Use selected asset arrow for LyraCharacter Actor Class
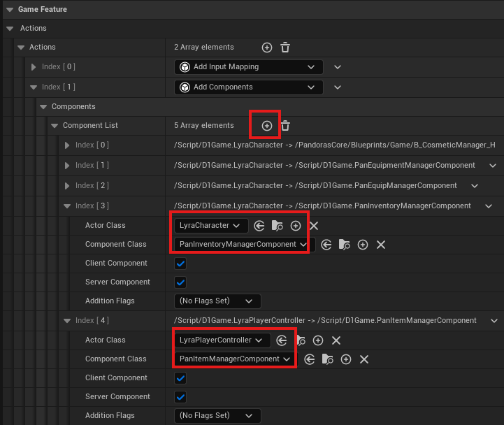Image resolution: width=504 pixels, height=425 pixels. (259, 226)
